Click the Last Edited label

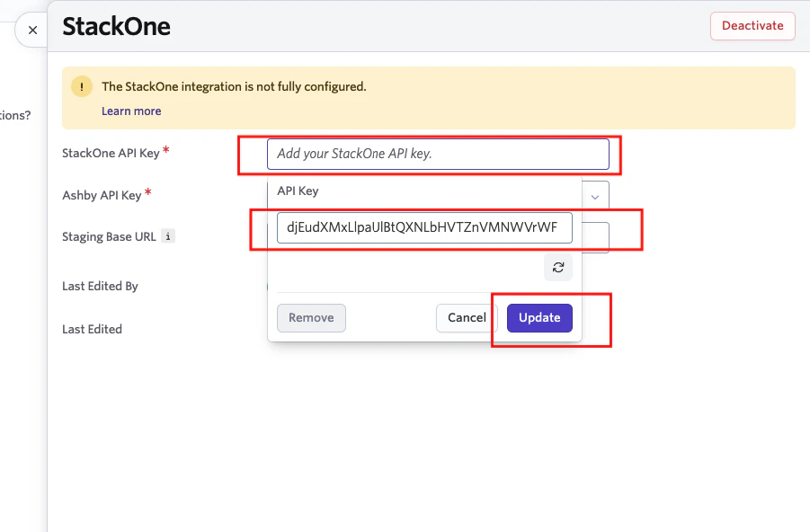(x=91, y=329)
